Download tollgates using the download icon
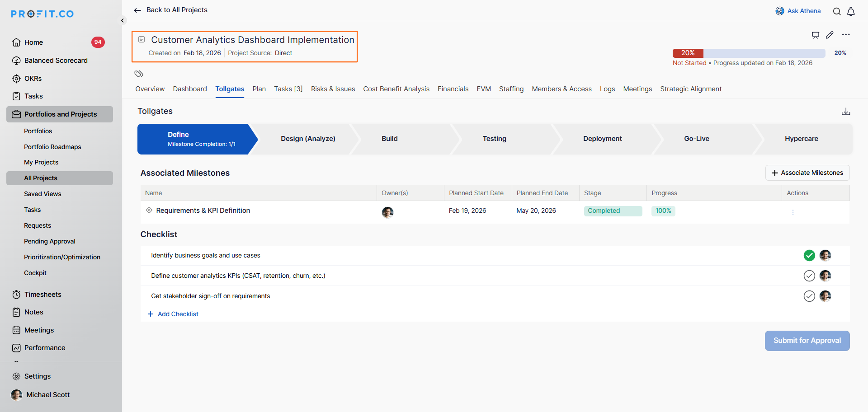868x412 pixels. click(846, 112)
